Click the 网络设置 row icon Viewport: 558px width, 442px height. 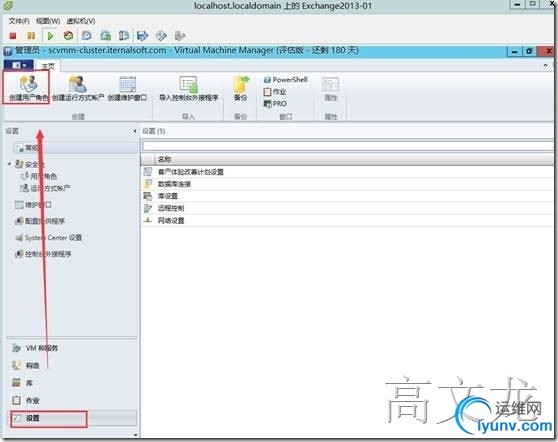pyautogui.click(x=148, y=220)
